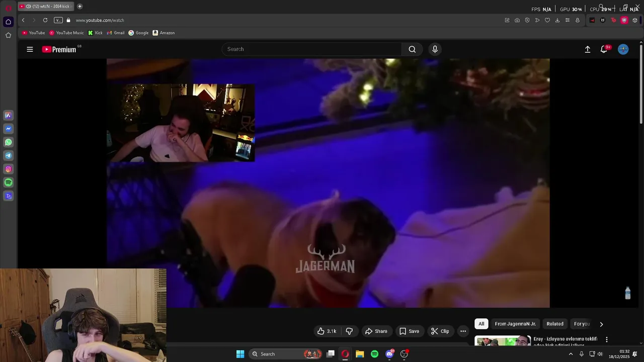Reload the YouTube page
644x362 pixels.
[45, 20]
